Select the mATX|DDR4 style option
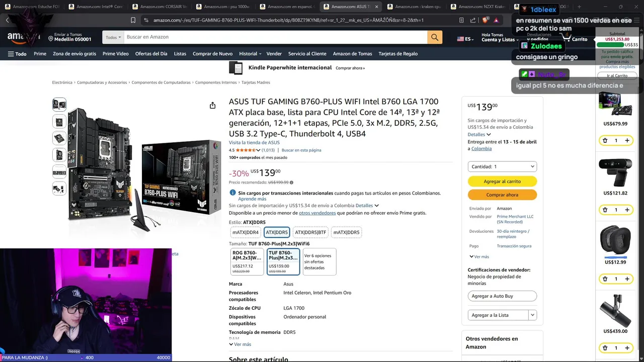 coord(246,232)
